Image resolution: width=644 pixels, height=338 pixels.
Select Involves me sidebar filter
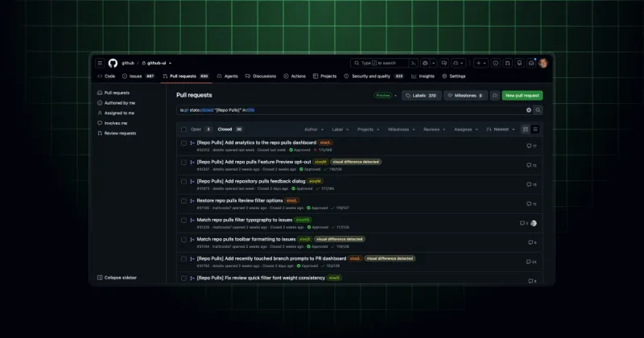coord(112,123)
